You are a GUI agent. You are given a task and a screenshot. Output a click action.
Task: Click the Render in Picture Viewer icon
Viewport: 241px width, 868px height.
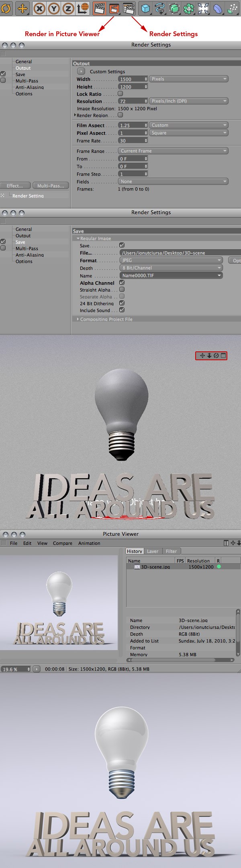114,8
